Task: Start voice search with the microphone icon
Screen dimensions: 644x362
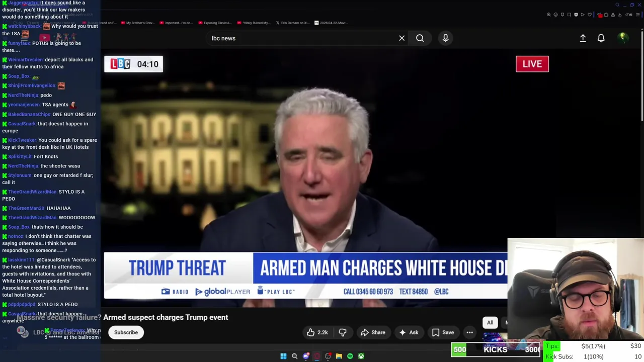Action: click(x=445, y=38)
